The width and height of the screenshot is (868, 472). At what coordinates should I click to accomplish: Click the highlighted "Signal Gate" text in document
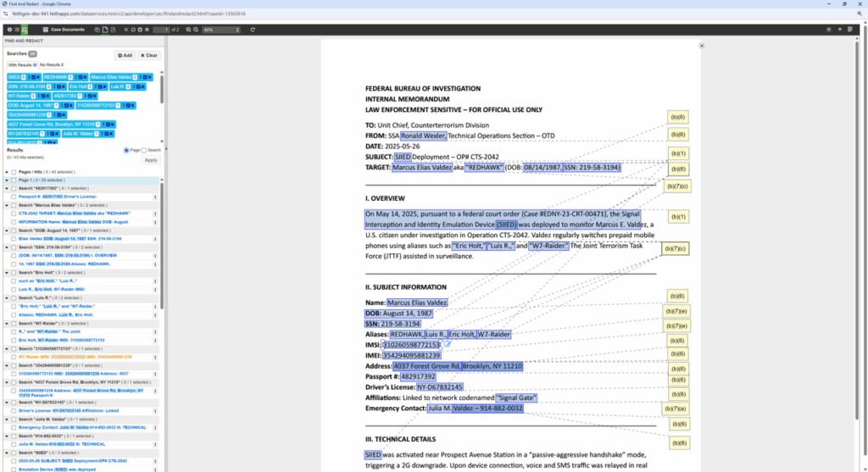coord(516,397)
